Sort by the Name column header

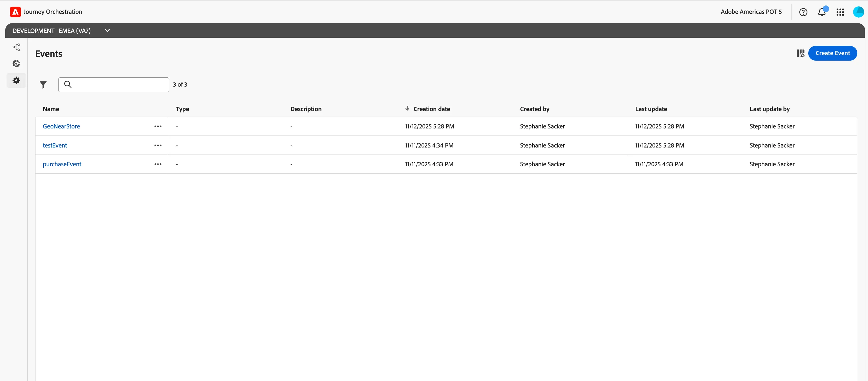click(51, 109)
